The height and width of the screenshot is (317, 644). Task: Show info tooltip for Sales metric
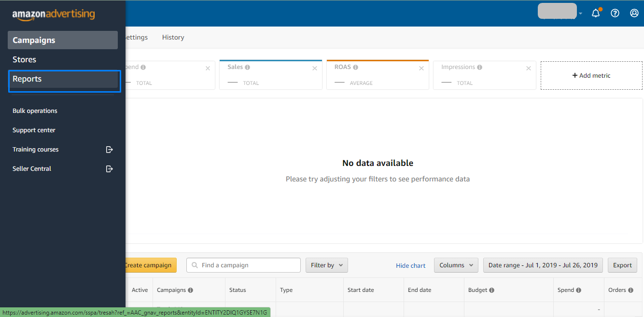[x=247, y=68]
